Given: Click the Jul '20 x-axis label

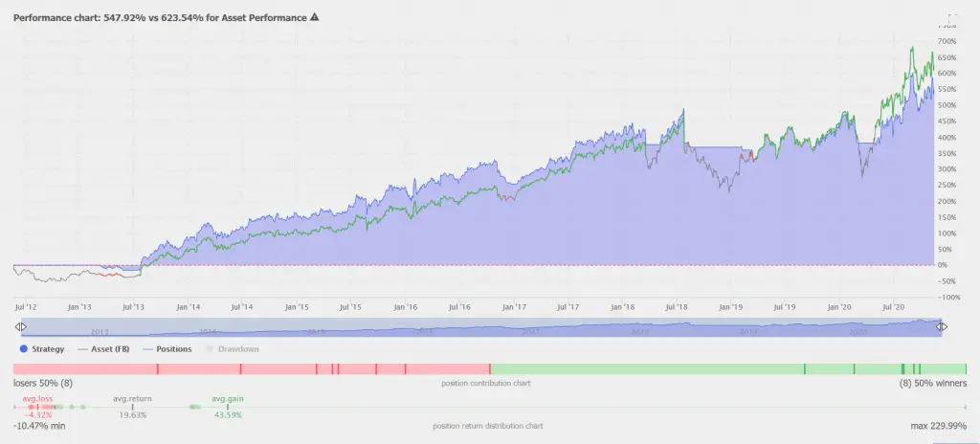Looking at the screenshot, I should (x=895, y=307).
